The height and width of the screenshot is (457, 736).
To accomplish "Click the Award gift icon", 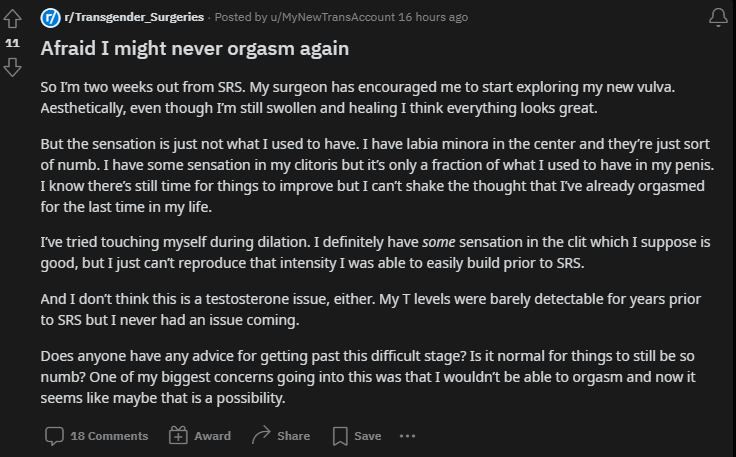I will [178, 435].
